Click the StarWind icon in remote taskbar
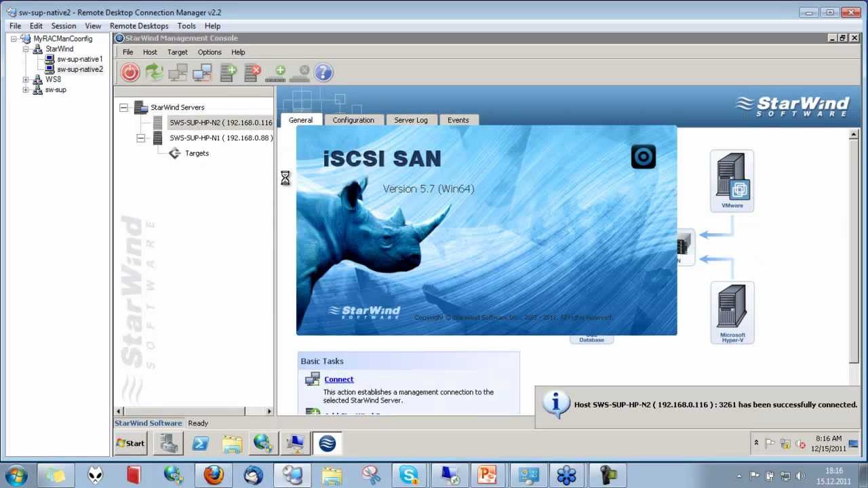868x488 pixels. coord(328,443)
